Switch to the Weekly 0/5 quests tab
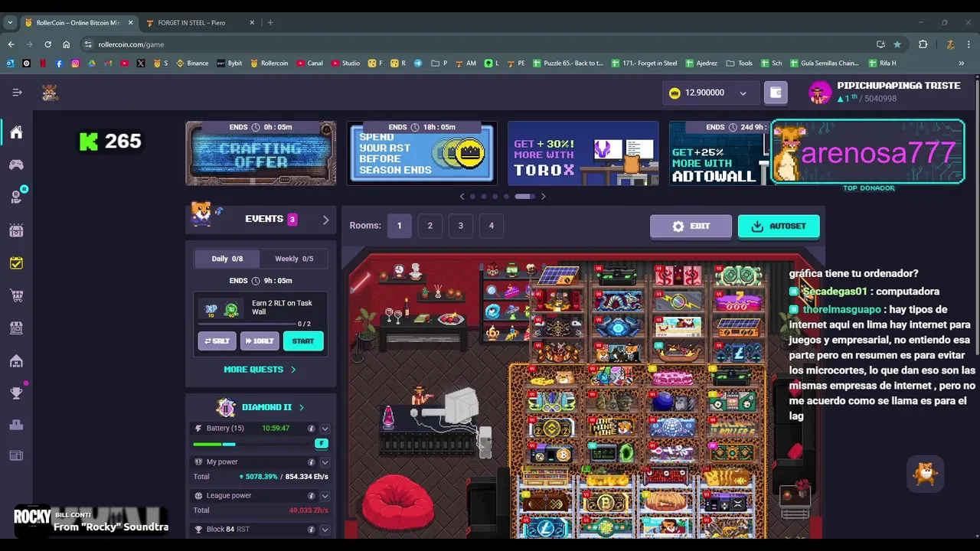The height and width of the screenshot is (551, 980). (294, 259)
